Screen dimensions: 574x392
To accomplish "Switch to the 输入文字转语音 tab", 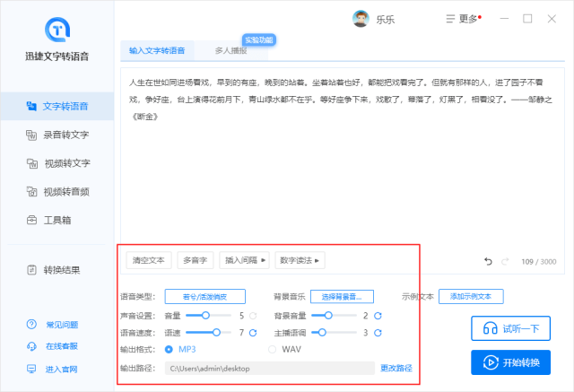I will tap(157, 50).
